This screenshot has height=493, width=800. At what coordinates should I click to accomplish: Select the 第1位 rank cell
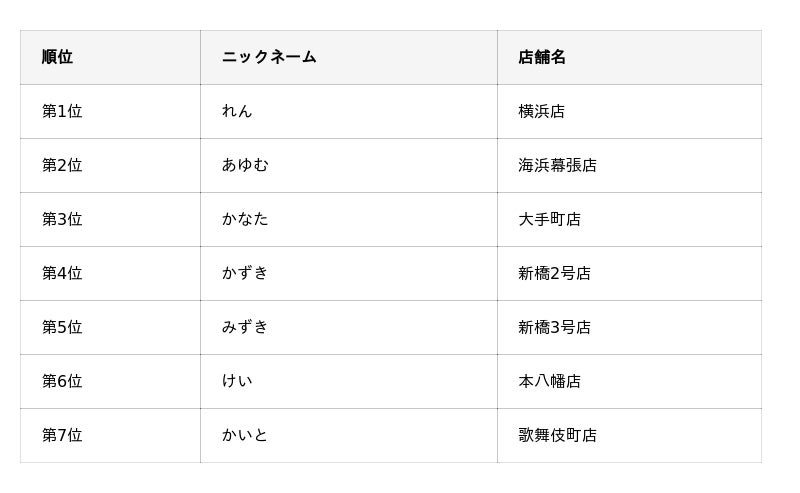click(62, 111)
